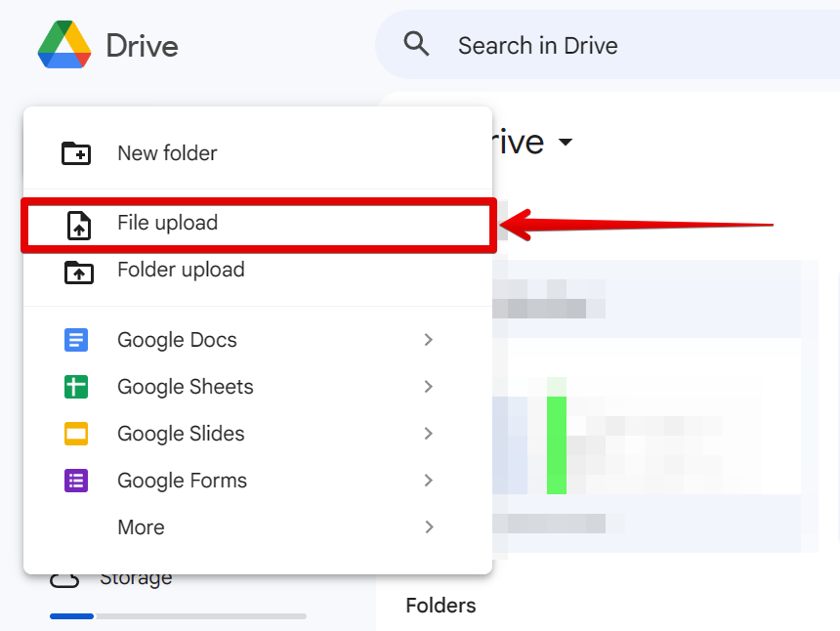Expand the Google Forms submenu arrow
The height and width of the screenshot is (631, 840).
point(428,481)
